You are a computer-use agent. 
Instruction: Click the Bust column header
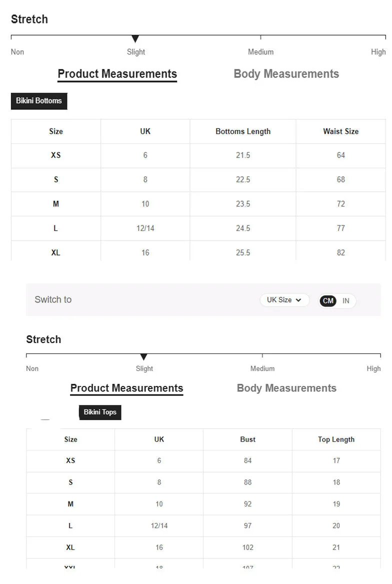click(248, 439)
